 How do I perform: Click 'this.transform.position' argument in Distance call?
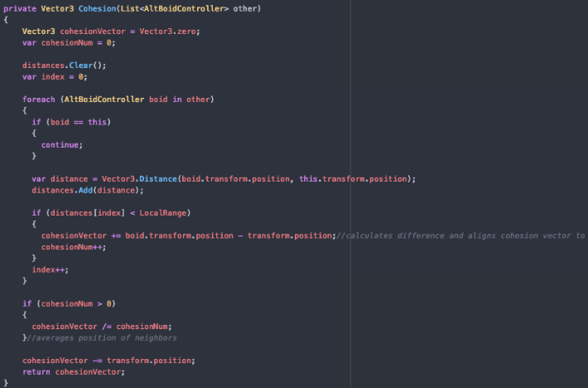[353, 179]
